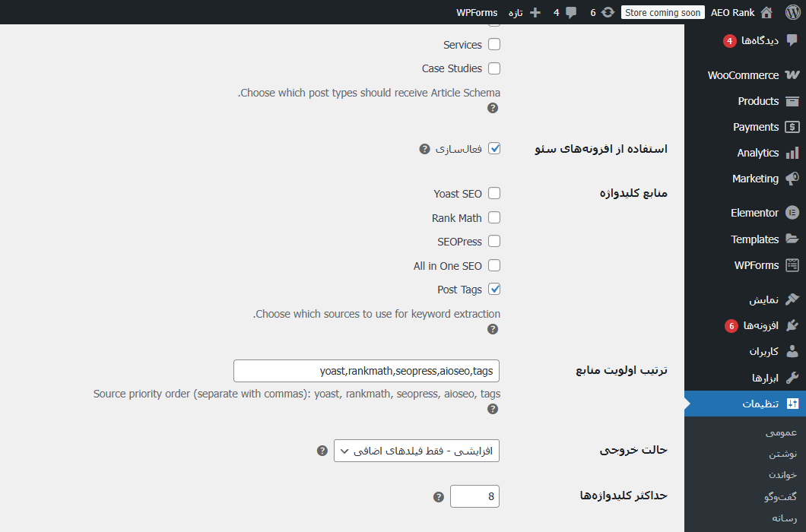Viewport: 806px width, 532px height.
Task: Click the ترتیب اولویت منابع text field
Action: [x=367, y=371]
